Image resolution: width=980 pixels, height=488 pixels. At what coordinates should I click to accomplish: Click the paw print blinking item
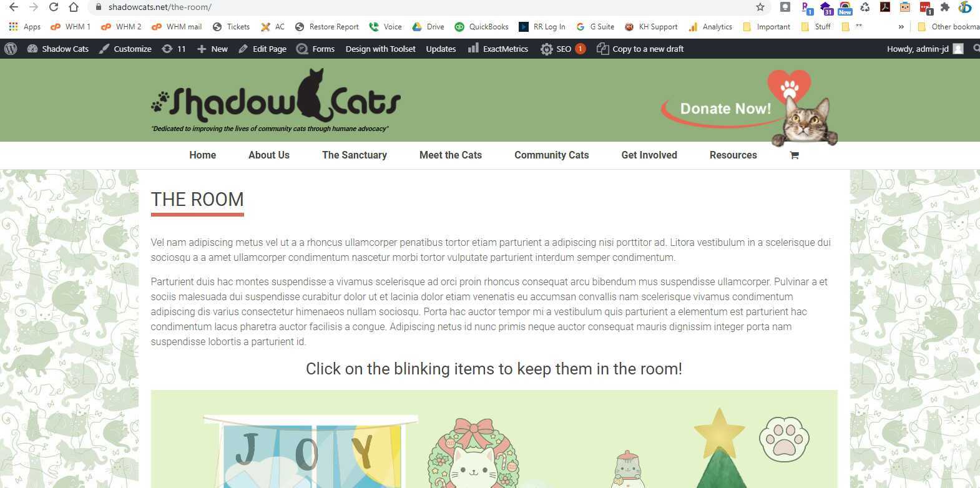784,439
